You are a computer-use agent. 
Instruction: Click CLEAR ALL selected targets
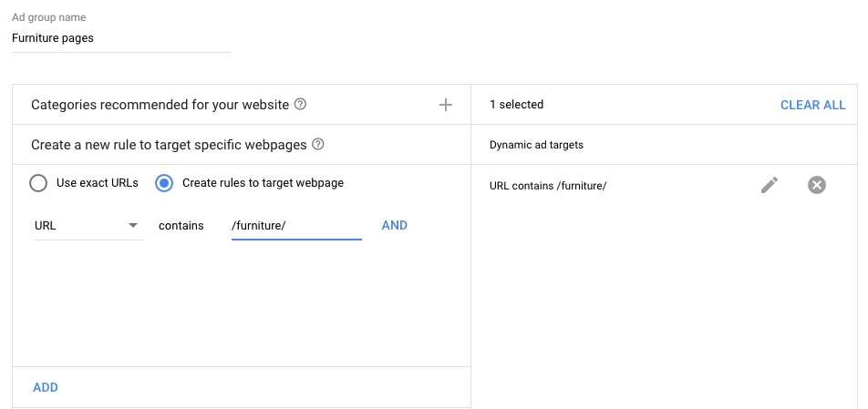(x=812, y=105)
